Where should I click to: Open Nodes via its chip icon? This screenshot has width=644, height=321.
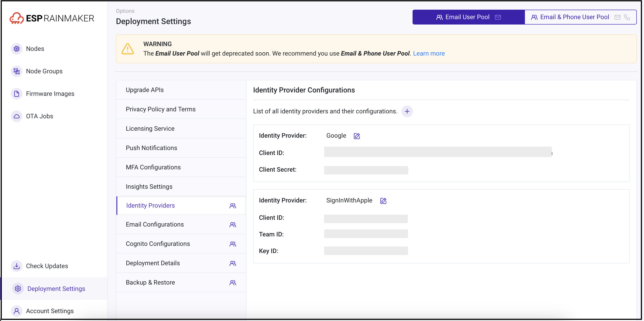(16, 49)
